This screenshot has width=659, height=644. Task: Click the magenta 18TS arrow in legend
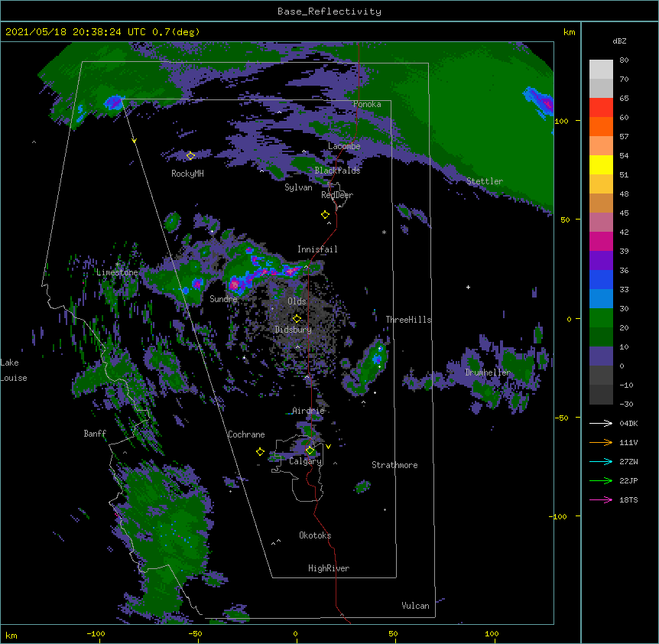[x=601, y=499]
